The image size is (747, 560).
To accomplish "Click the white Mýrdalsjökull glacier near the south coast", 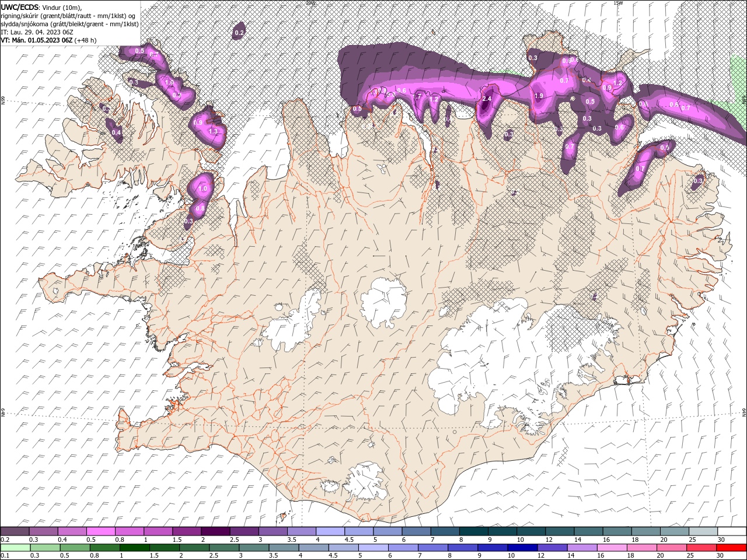I will click(365, 482).
